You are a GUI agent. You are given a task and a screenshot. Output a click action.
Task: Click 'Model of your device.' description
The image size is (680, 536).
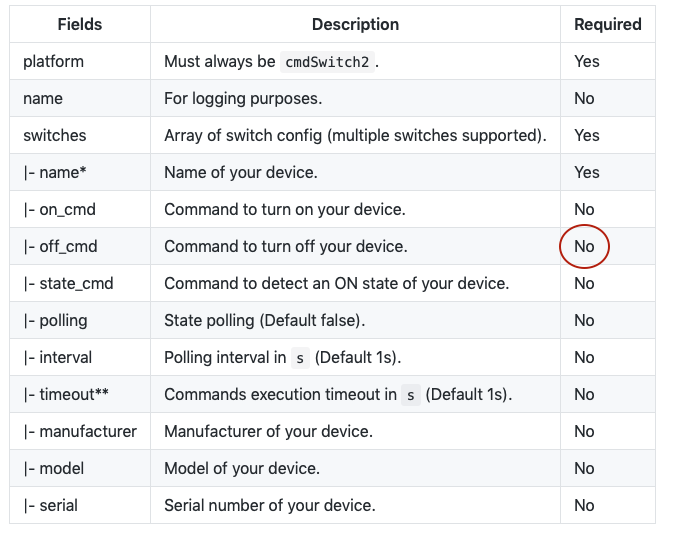(242, 468)
